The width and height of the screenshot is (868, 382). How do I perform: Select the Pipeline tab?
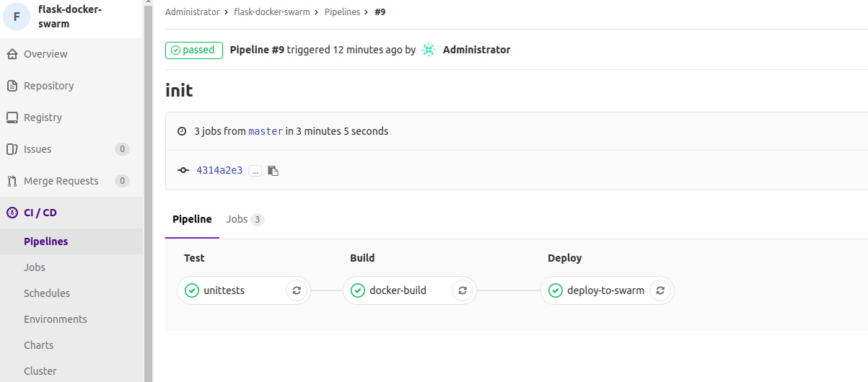tap(192, 219)
